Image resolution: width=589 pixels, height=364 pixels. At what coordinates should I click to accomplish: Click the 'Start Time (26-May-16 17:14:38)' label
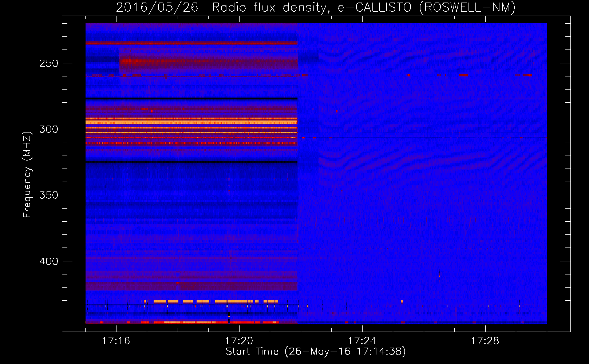point(316,352)
